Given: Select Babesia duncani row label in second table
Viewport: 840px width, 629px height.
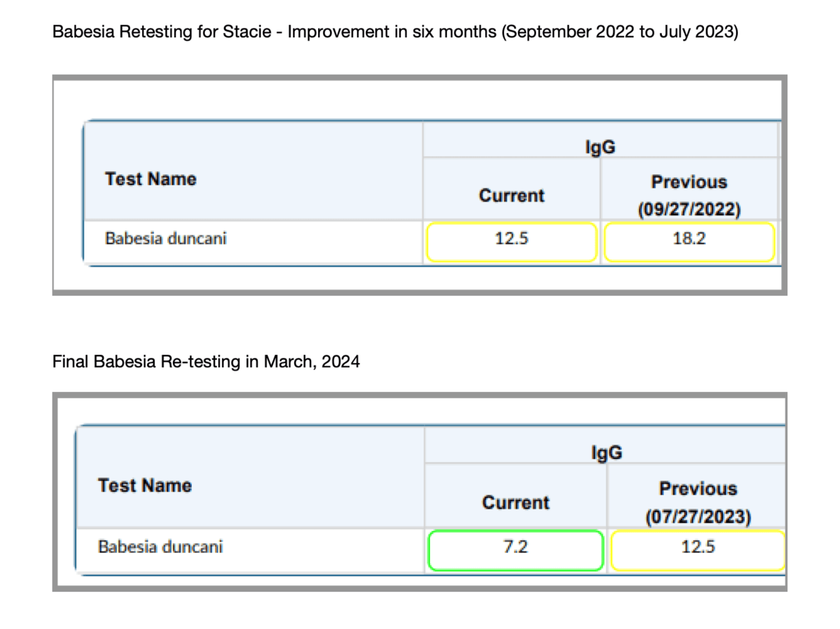Looking at the screenshot, I should 160,547.
